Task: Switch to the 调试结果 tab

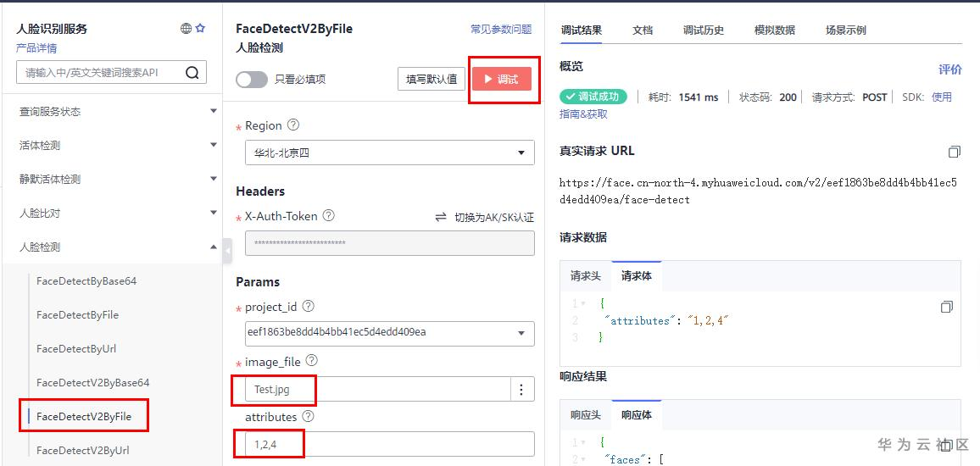Action: 582,30
